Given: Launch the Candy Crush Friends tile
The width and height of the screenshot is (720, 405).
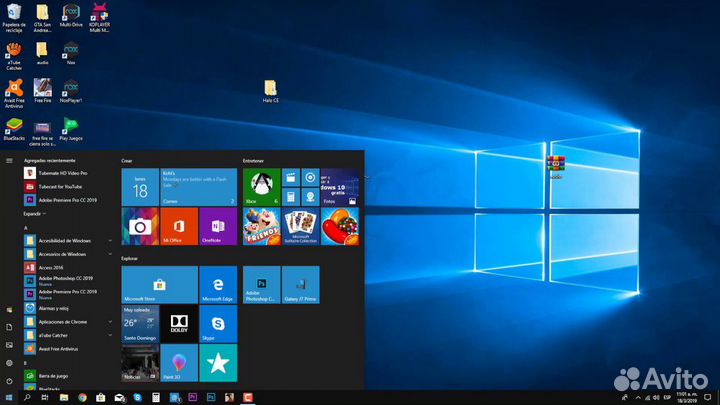Looking at the screenshot, I should click(262, 226).
